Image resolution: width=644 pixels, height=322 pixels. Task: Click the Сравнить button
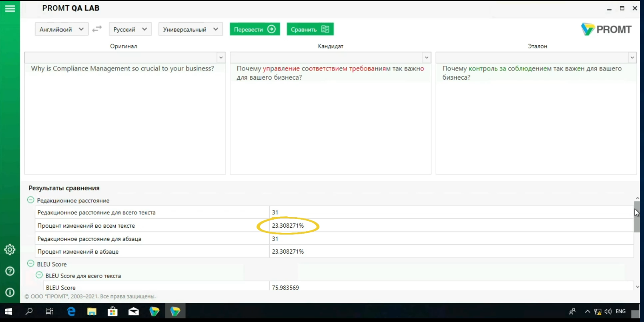(310, 29)
